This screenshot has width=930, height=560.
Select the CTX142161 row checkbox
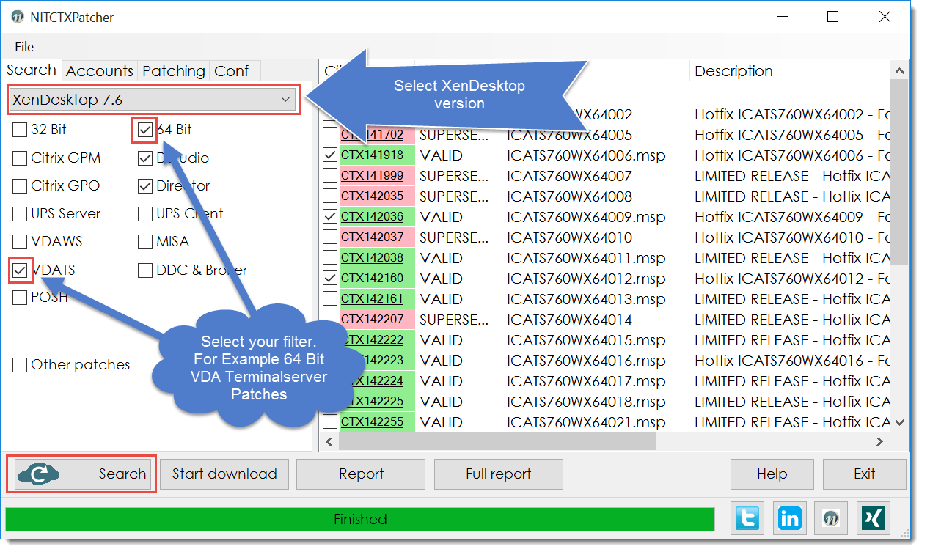pos(330,299)
